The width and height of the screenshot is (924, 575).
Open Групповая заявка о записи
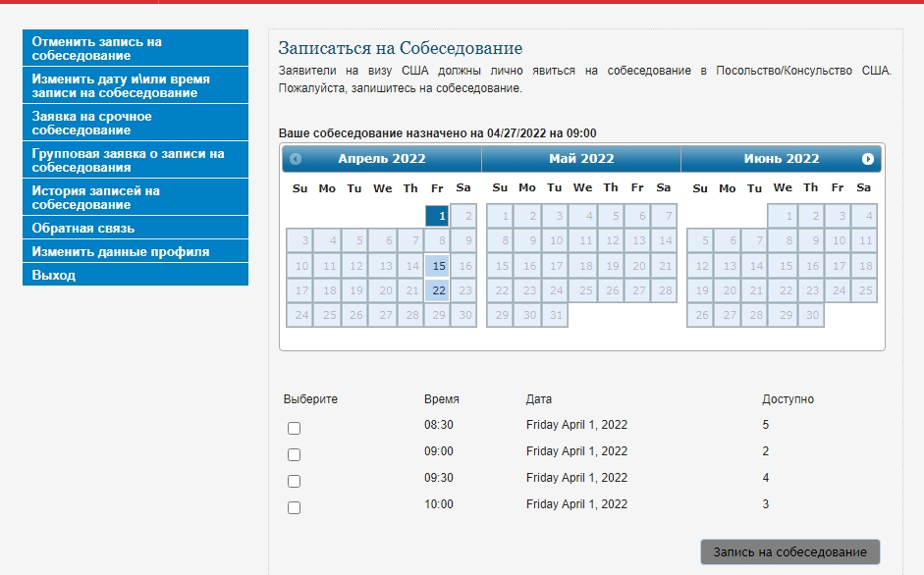coord(136,161)
